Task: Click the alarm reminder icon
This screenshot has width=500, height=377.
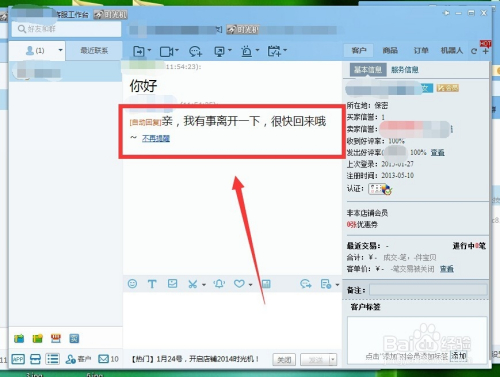Action: (246, 51)
